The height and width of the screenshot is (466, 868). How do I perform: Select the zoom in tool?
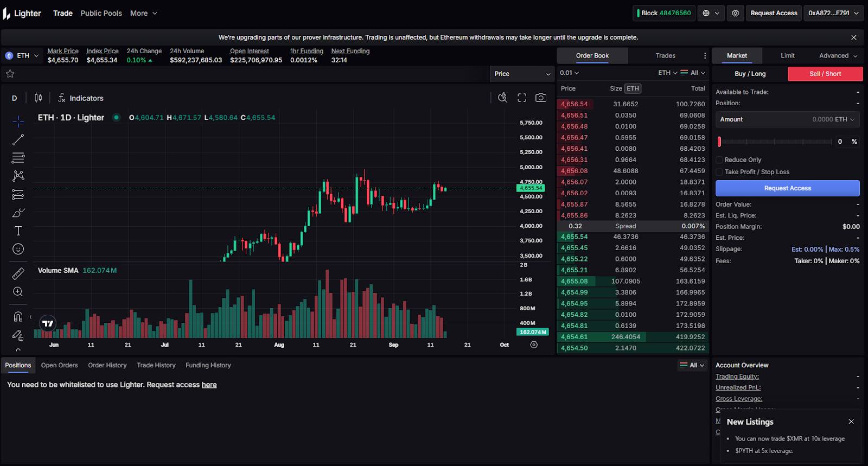coord(18,292)
